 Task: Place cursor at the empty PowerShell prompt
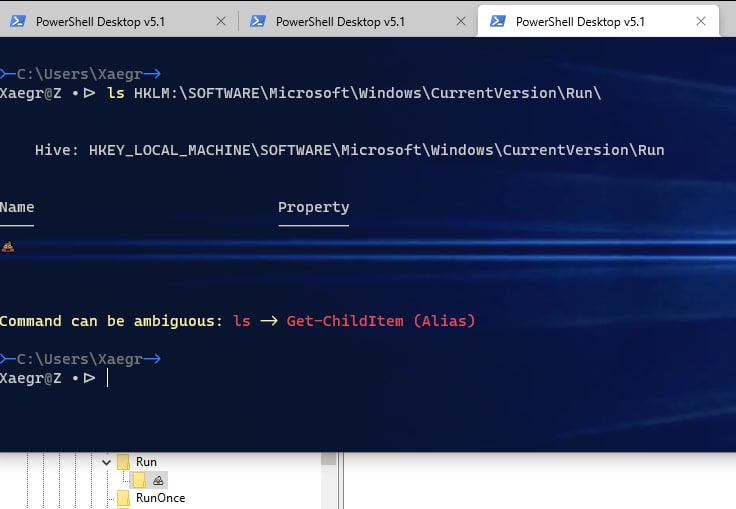click(109, 378)
